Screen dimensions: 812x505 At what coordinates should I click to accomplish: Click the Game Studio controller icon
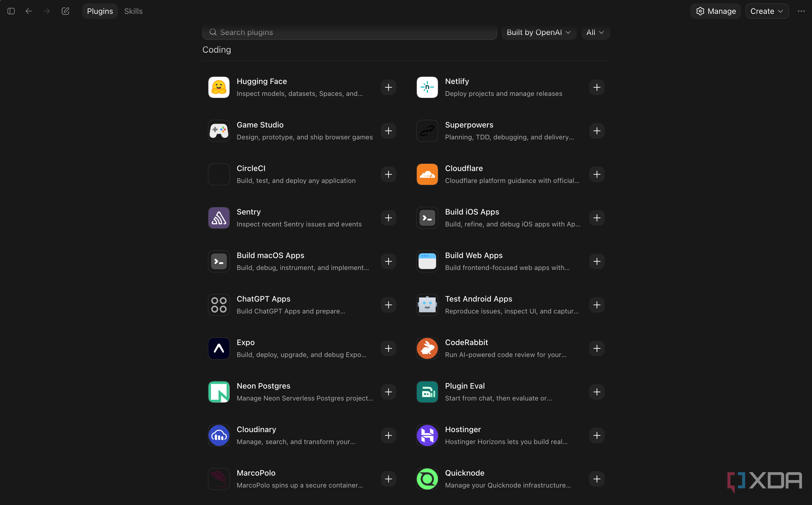click(x=219, y=131)
